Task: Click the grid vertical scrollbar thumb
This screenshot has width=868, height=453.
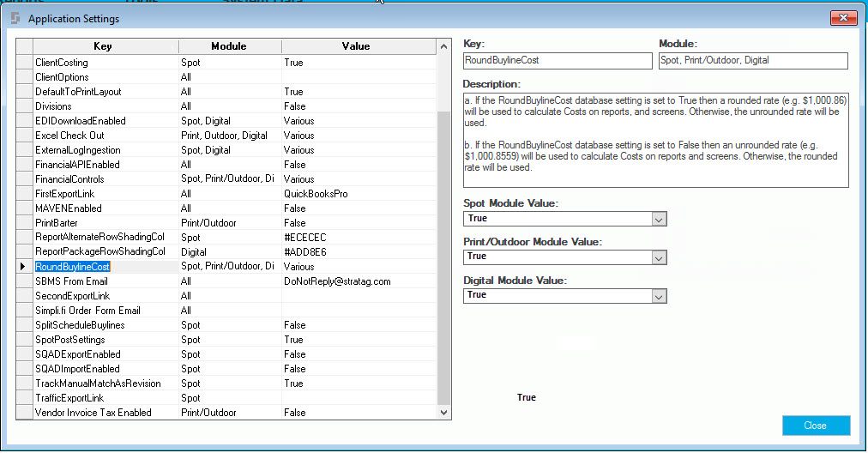Action: (443, 257)
